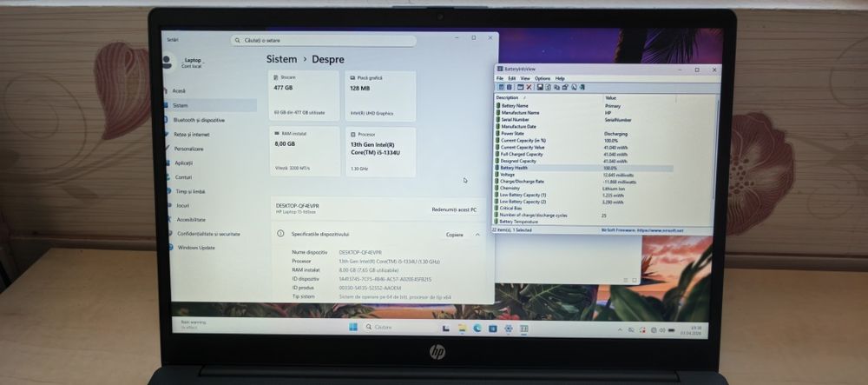
Task: Select the Battery Health row
Action: 584,168
